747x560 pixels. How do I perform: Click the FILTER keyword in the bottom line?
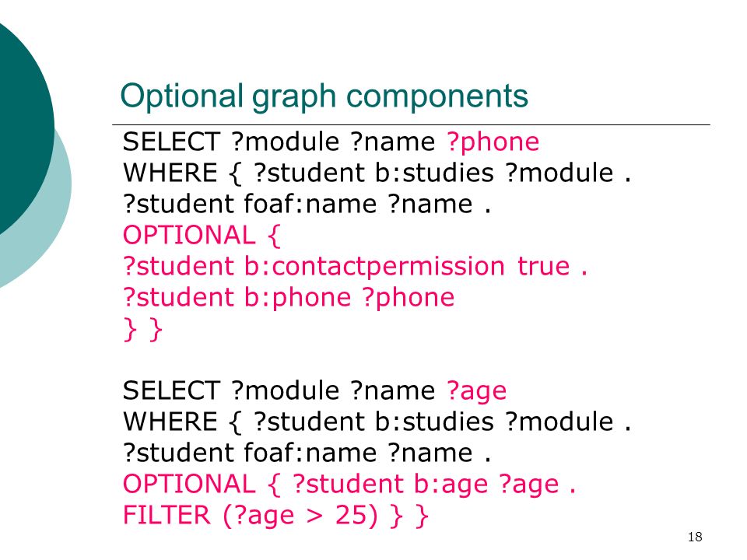point(167,515)
